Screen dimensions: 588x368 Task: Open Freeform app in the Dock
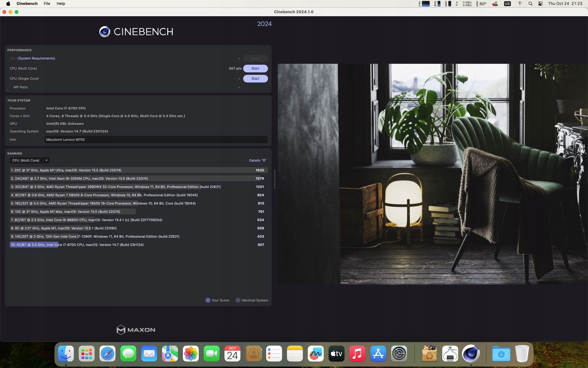click(316, 354)
